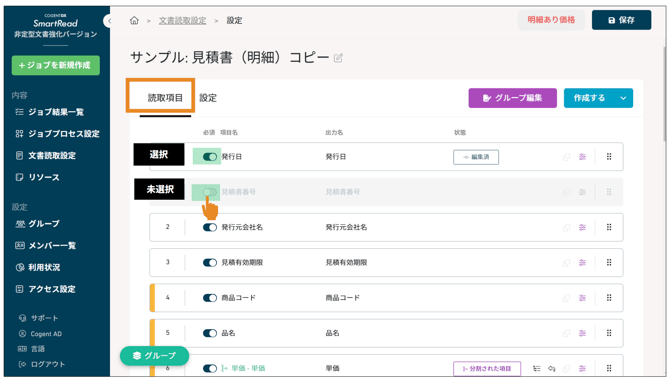The height and width of the screenshot is (382, 670).
Task: Open ジョブ結果一覧 in the sidebar
Action: coord(50,112)
